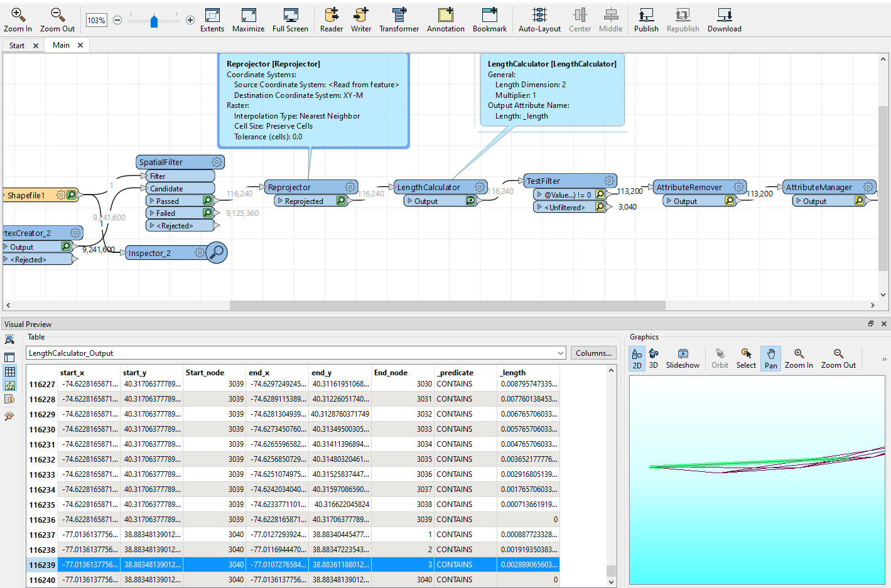Expand SpatialFilter Rejected port attributes
The height and width of the screenshot is (588, 891).
tap(152, 225)
